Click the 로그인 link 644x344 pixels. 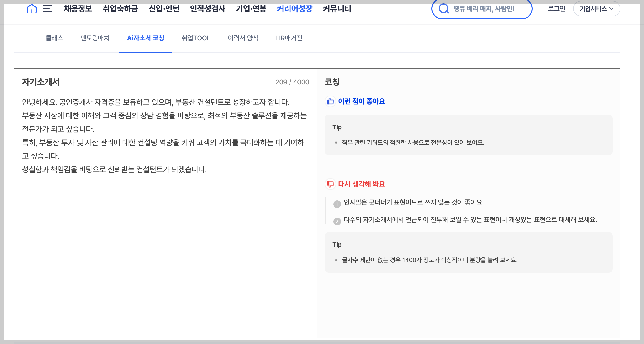[556, 9]
